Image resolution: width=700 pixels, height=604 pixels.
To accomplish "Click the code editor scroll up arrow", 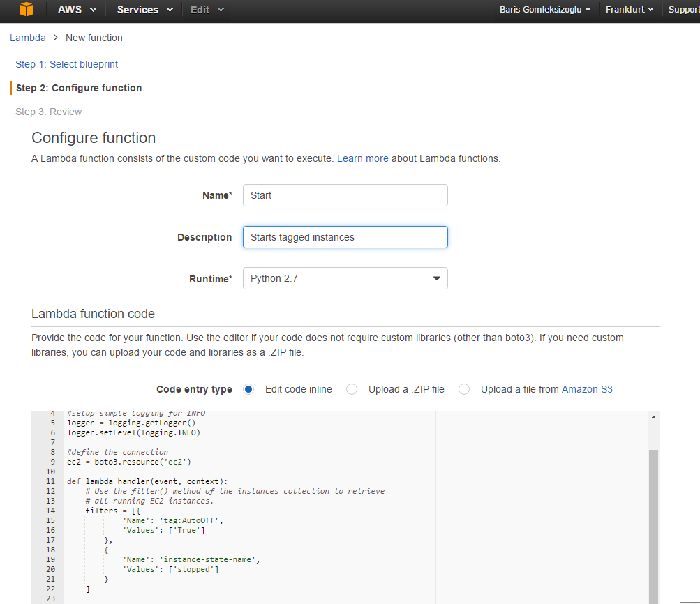I will 653,417.
